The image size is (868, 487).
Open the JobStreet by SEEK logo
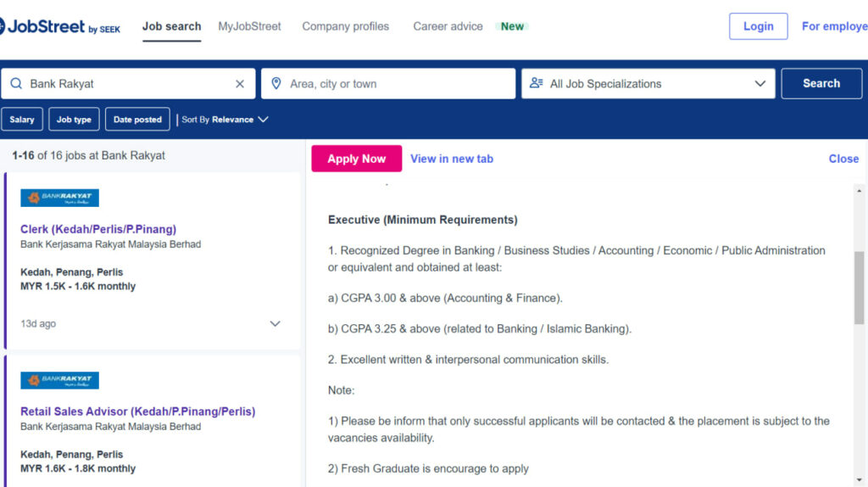(x=60, y=26)
